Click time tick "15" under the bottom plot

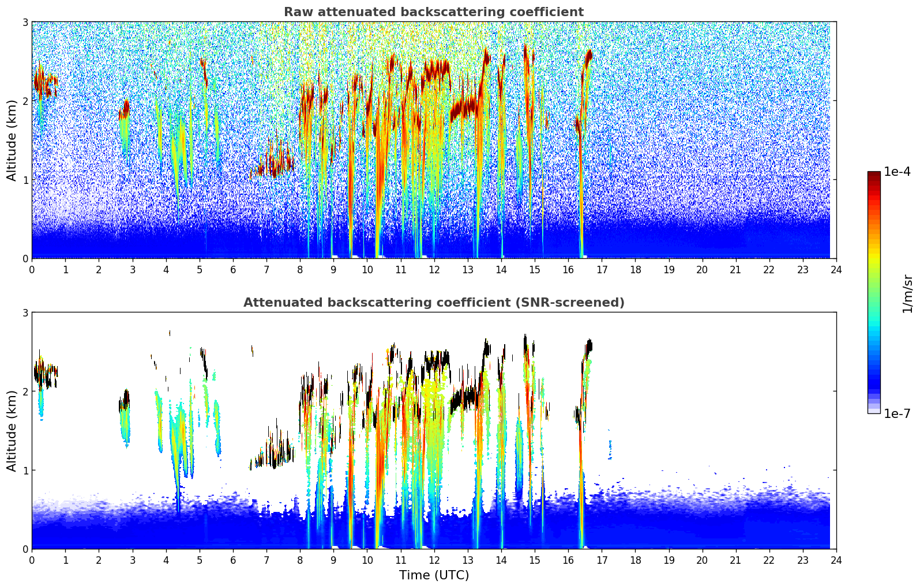(x=535, y=560)
